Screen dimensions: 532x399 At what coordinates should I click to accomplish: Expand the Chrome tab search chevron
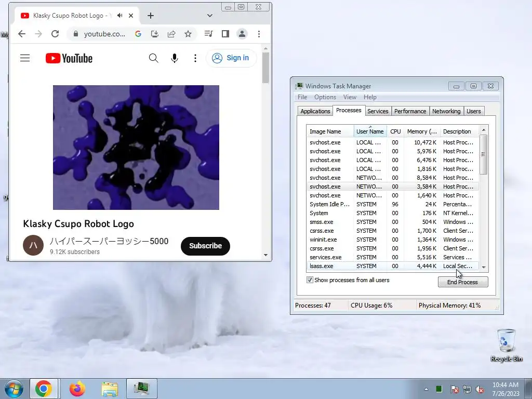210,16
